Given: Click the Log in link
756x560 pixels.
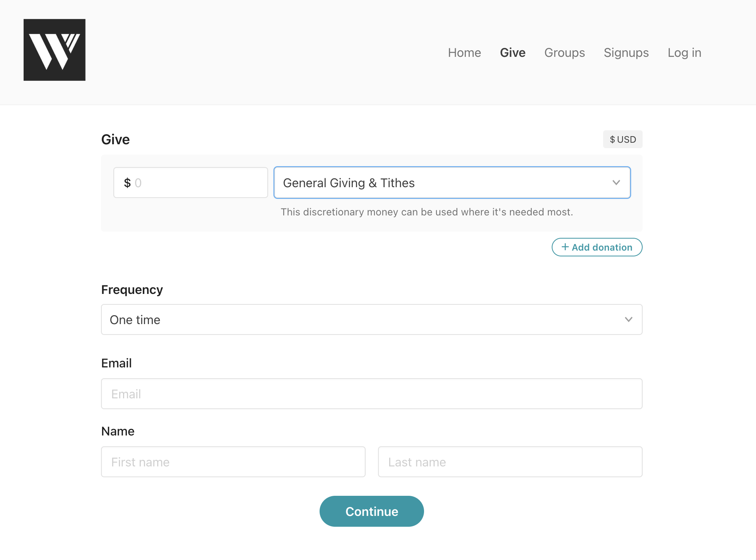Looking at the screenshot, I should [x=684, y=53].
